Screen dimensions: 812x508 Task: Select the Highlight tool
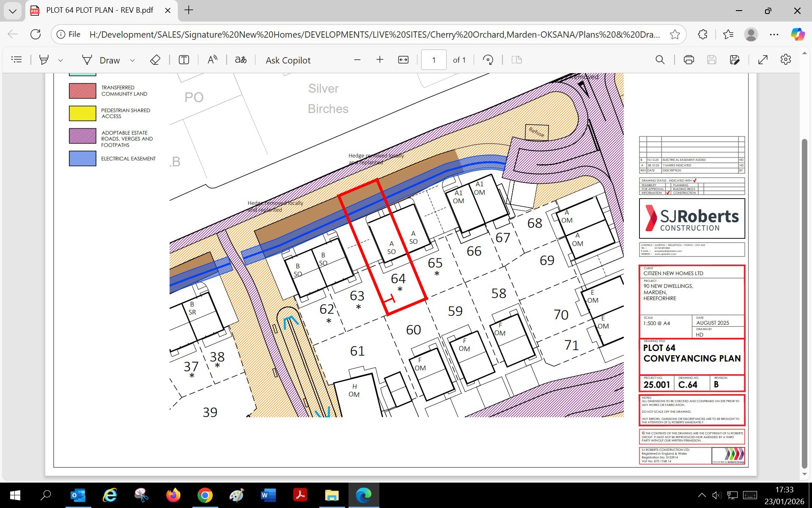44,60
